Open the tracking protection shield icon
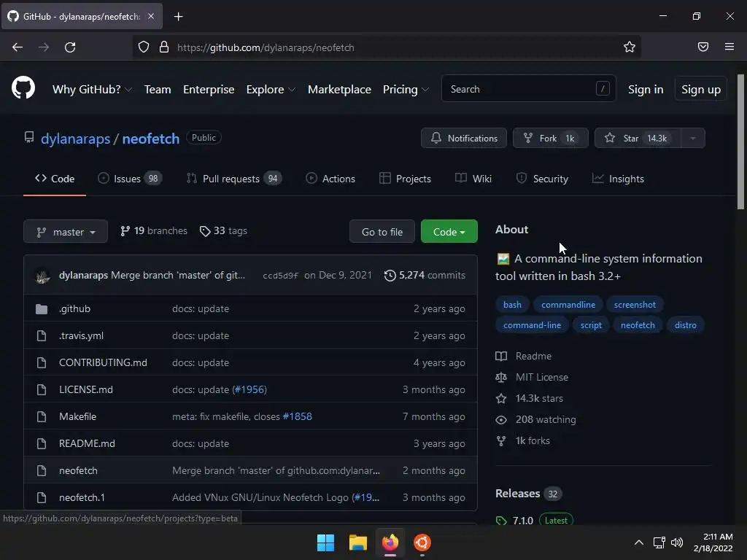 point(144,47)
